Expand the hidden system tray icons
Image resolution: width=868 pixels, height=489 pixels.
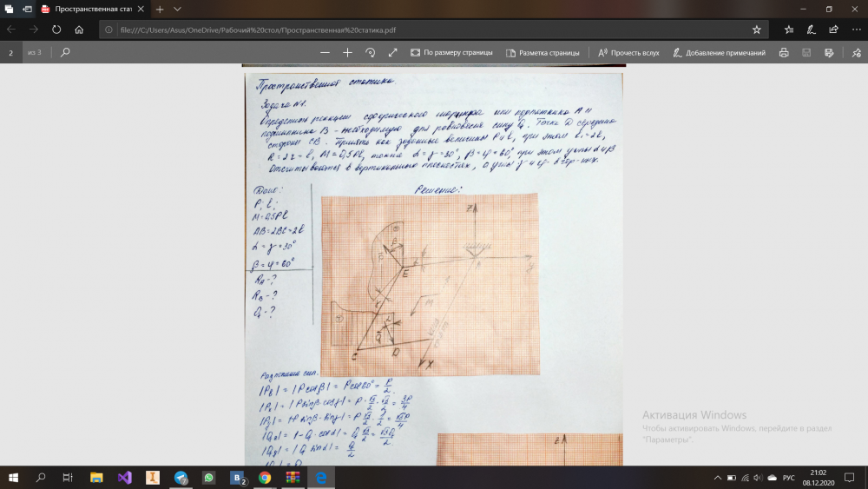tap(717, 478)
